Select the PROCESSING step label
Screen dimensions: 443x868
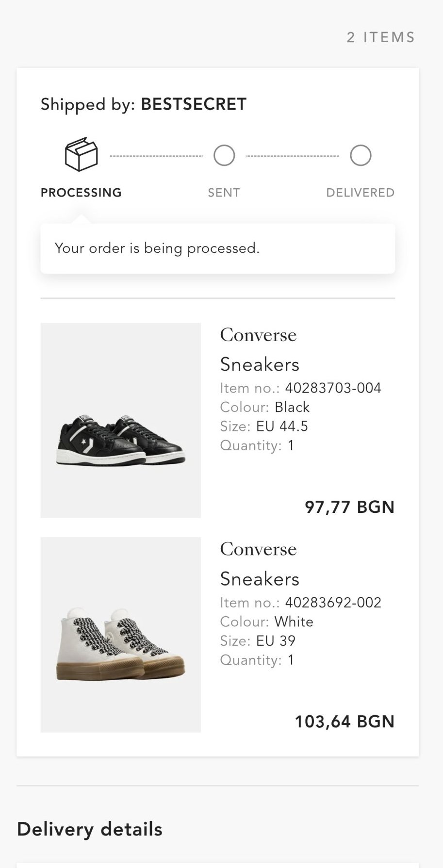pyautogui.click(x=81, y=193)
